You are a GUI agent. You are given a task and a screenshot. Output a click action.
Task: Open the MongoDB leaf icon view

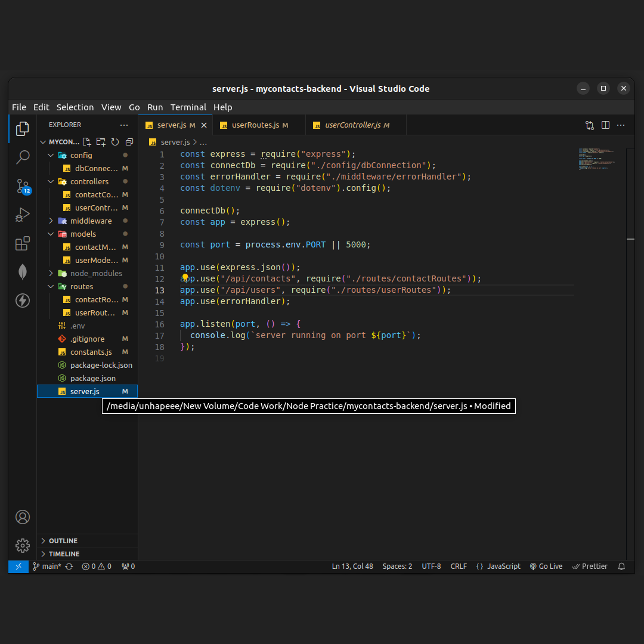[x=22, y=271]
